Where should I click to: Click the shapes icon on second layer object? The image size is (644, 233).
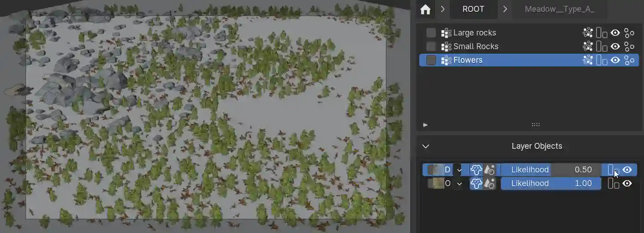(x=489, y=183)
